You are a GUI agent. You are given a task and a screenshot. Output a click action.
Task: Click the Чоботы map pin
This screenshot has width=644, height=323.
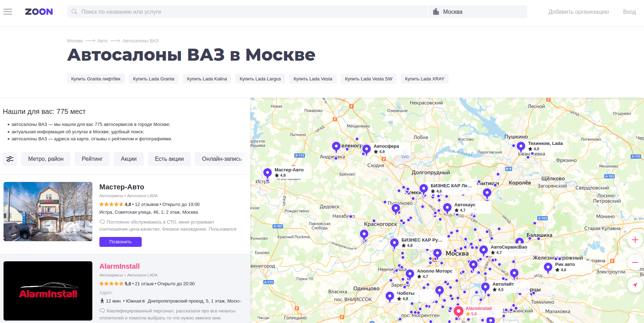[390, 297]
